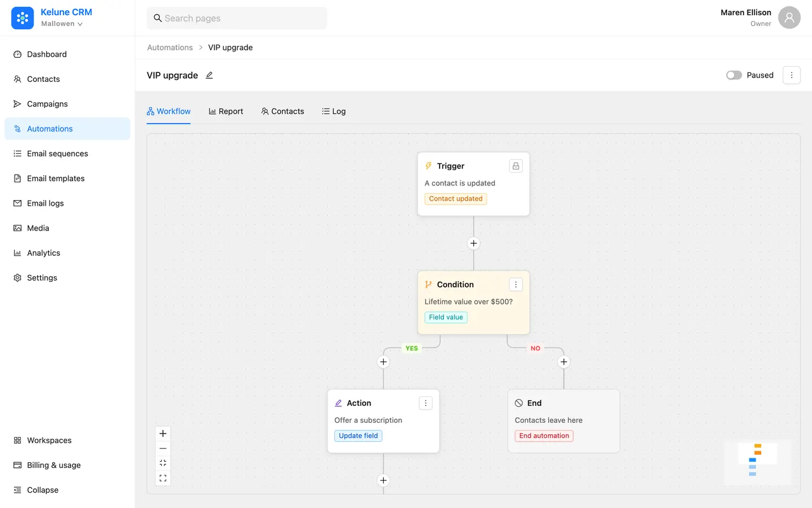The height and width of the screenshot is (508, 812).
Task: Open Analytics in the sidebar
Action: pos(67,253)
